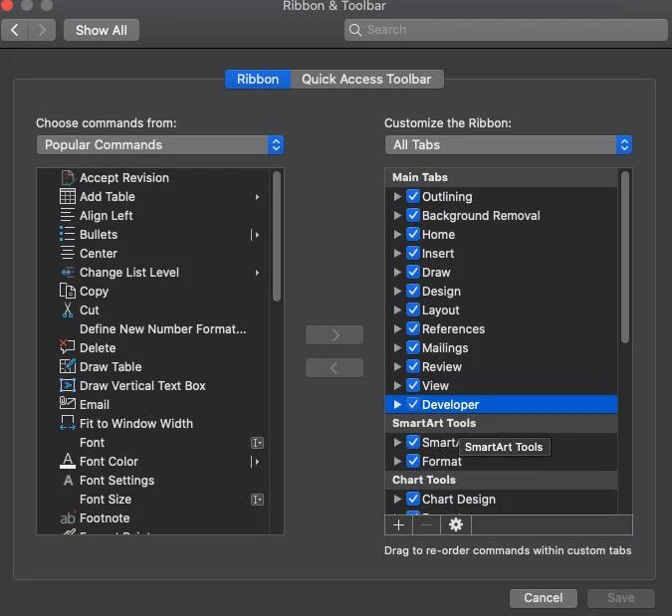Click the Save button
The height and width of the screenshot is (616, 672).
(x=620, y=597)
